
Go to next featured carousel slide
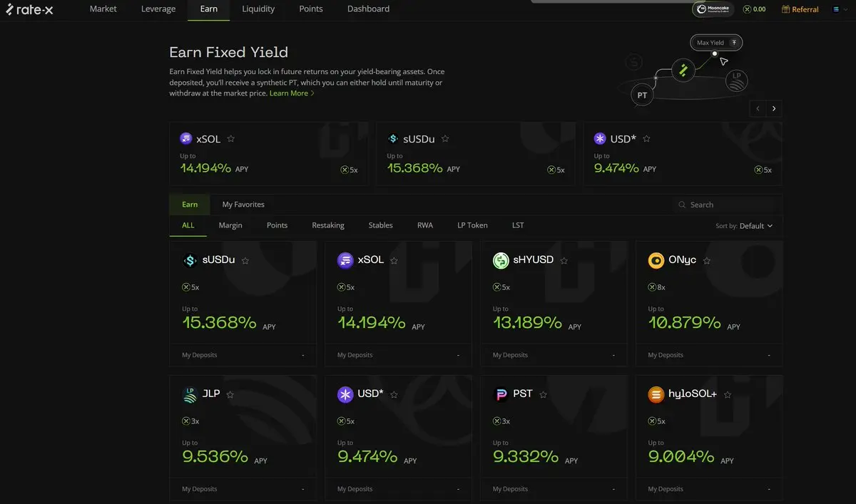(x=774, y=109)
